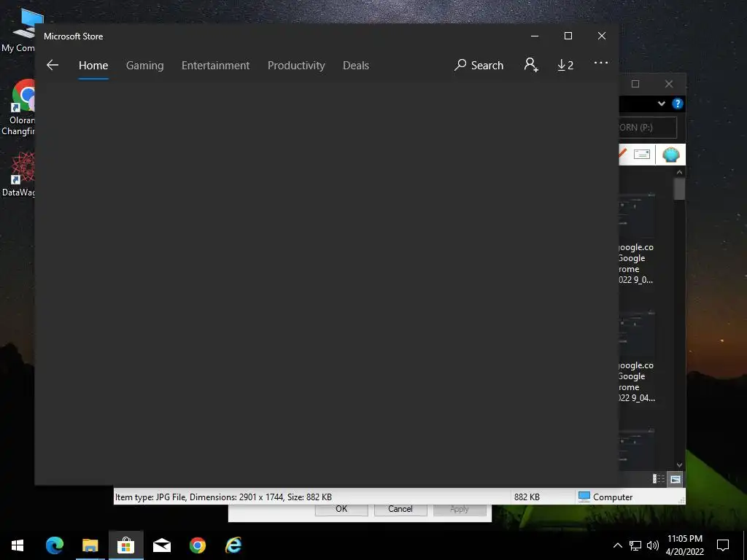The width and height of the screenshot is (747, 560).
Task: Open the Deals tab
Action: 356,65
